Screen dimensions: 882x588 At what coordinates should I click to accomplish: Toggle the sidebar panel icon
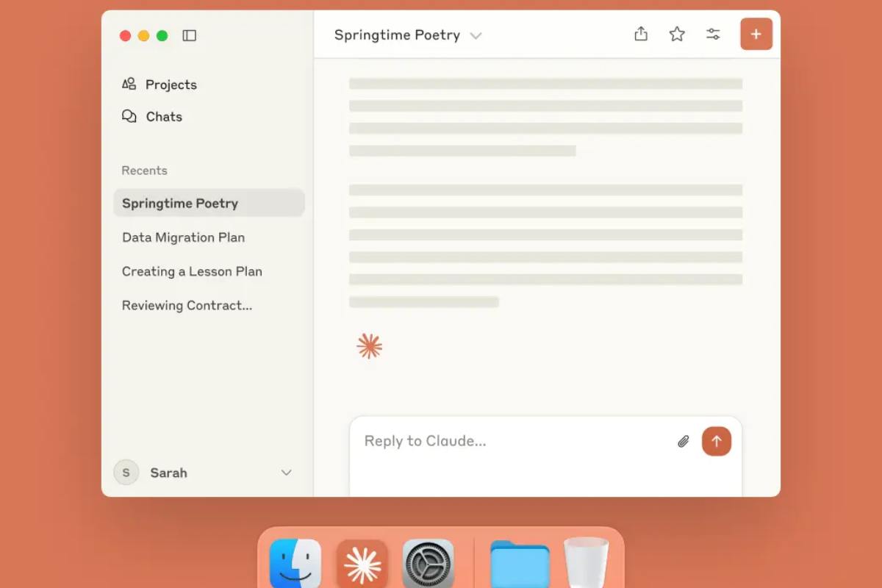pyautogui.click(x=190, y=35)
